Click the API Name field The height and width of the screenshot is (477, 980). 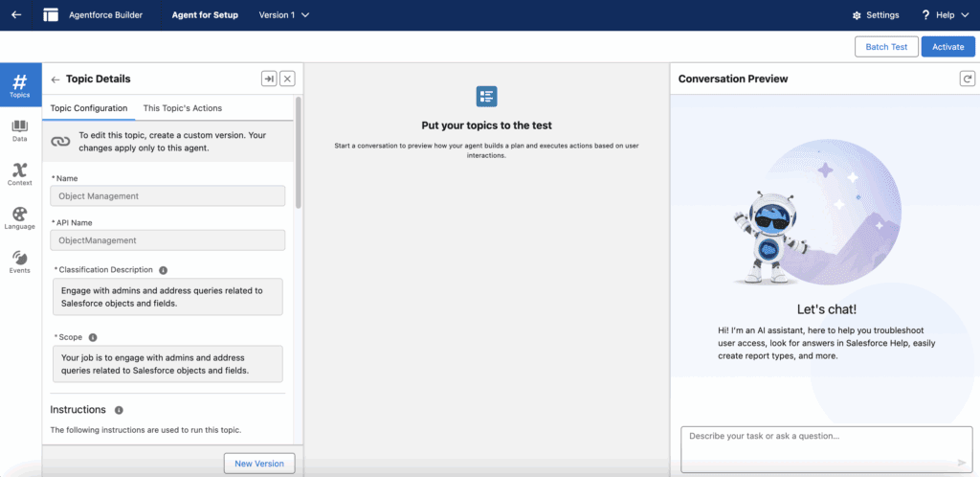coord(167,240)
